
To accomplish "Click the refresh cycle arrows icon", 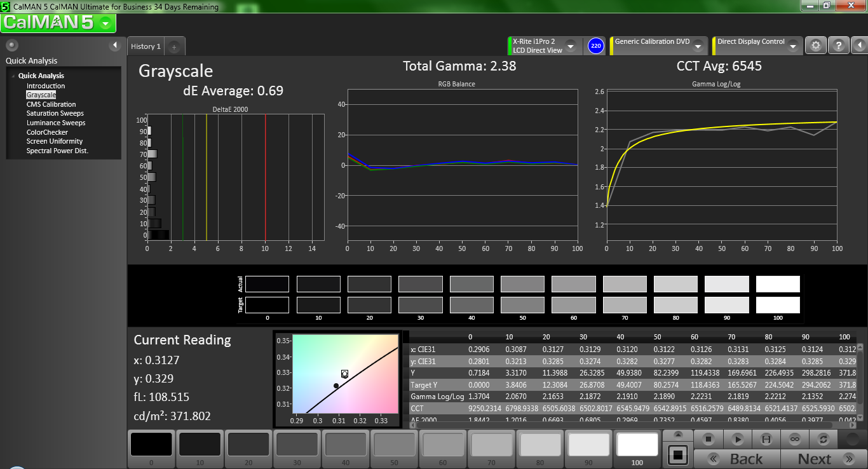I will (824, 439).
